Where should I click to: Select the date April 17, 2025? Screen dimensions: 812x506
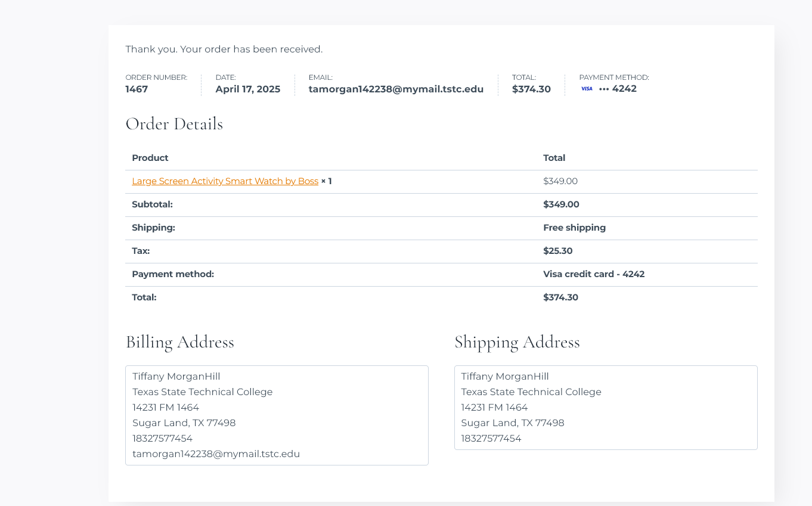click(x=248, y=89)
